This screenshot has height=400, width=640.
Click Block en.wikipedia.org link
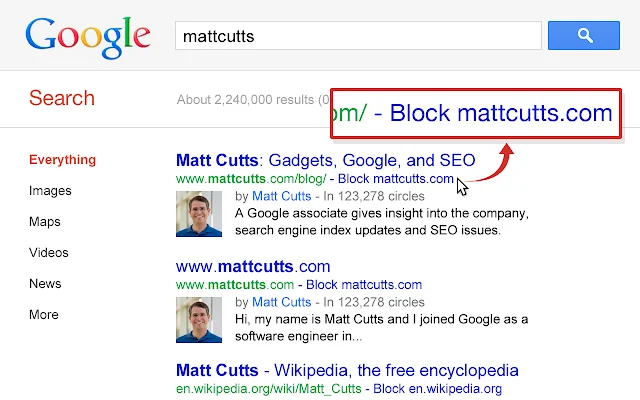tap(437, 389)
